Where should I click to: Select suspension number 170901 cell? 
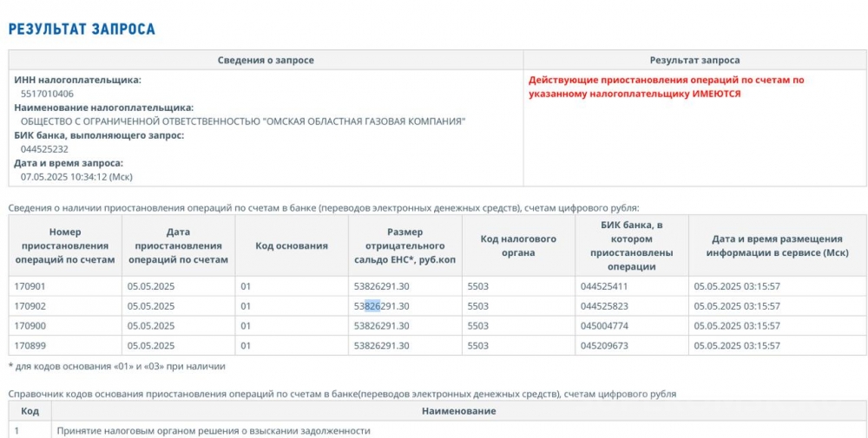point(30,286)
